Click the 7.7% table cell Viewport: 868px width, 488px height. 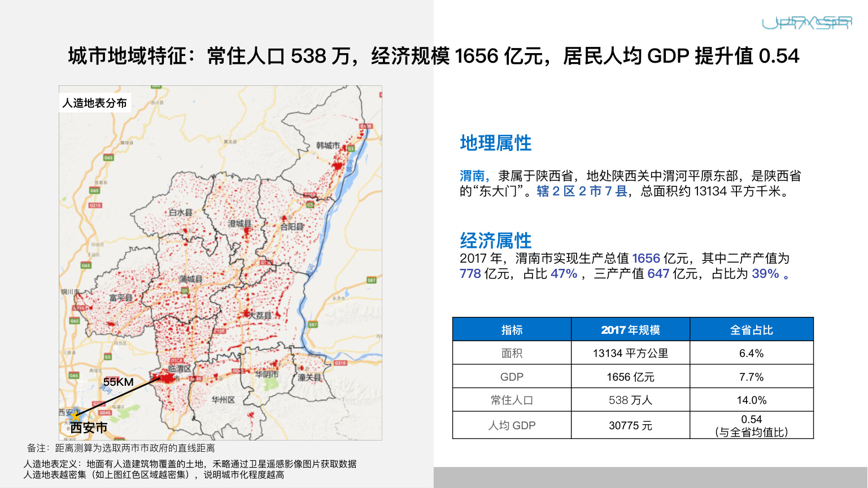tap(752, 377)
